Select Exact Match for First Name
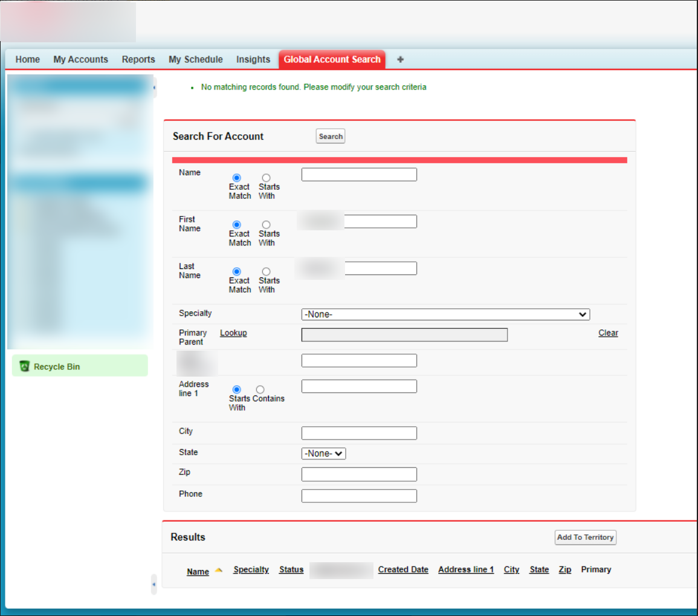 pyautogui.click(x=237, y=225)
